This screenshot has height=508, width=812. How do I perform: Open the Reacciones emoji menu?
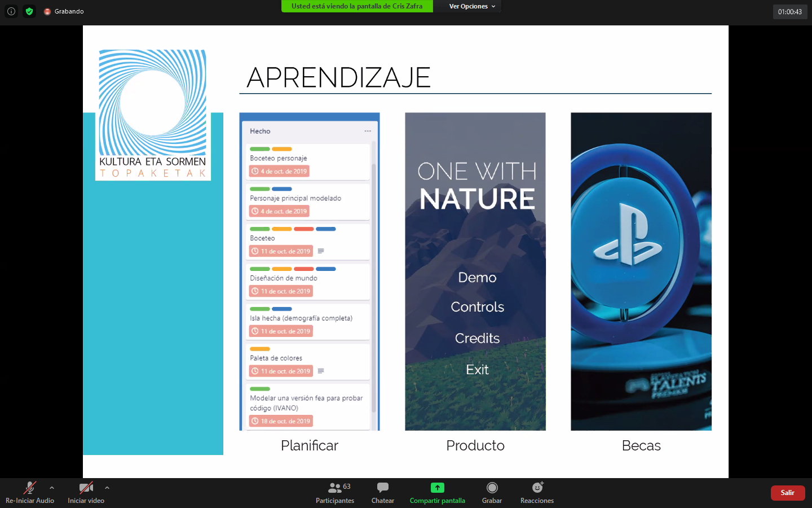click(x=537, y=492)
